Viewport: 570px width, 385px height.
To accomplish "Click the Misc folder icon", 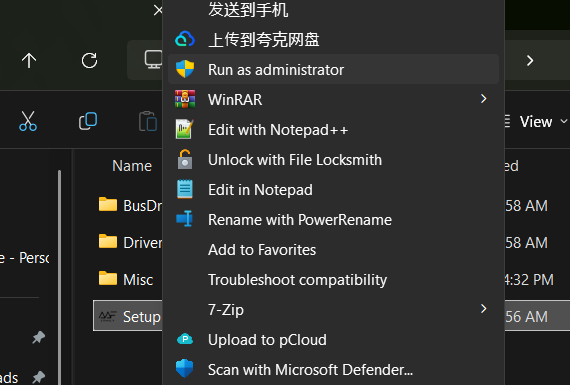I will tap(108, 278).
